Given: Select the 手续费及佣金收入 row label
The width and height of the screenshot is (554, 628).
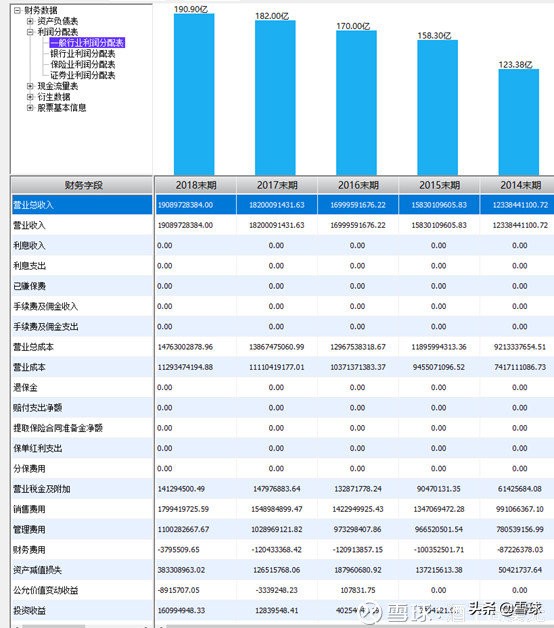Looking at the screenshot, I should pyautogui.click(x=45, y=306).
